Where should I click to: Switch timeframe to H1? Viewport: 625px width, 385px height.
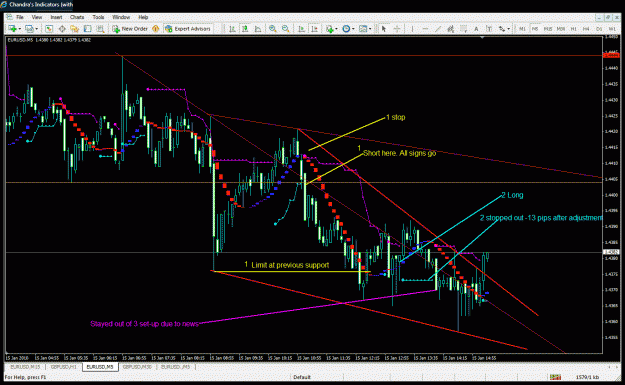coord(574,29)
